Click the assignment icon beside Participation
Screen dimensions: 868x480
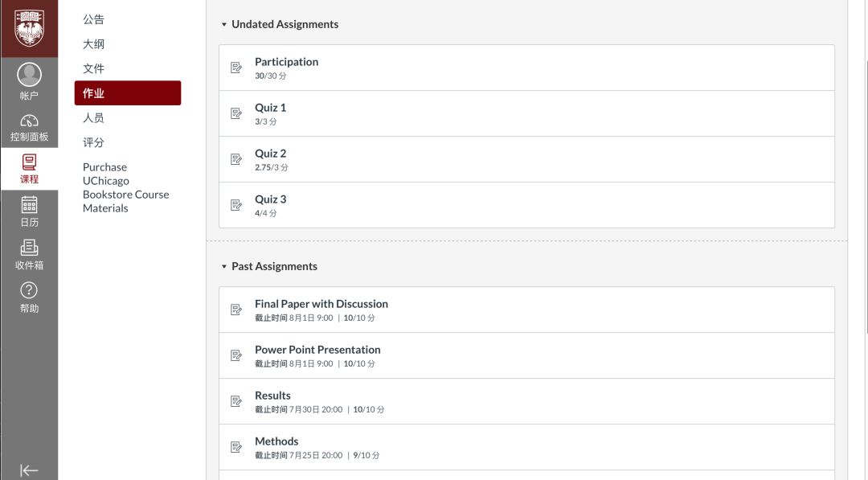(x=236, y=68)
